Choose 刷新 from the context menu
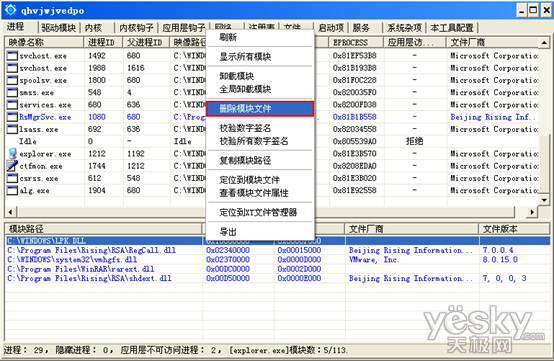Image resolution: width=554 pixels, height=361 pixels. click(260, 37)
